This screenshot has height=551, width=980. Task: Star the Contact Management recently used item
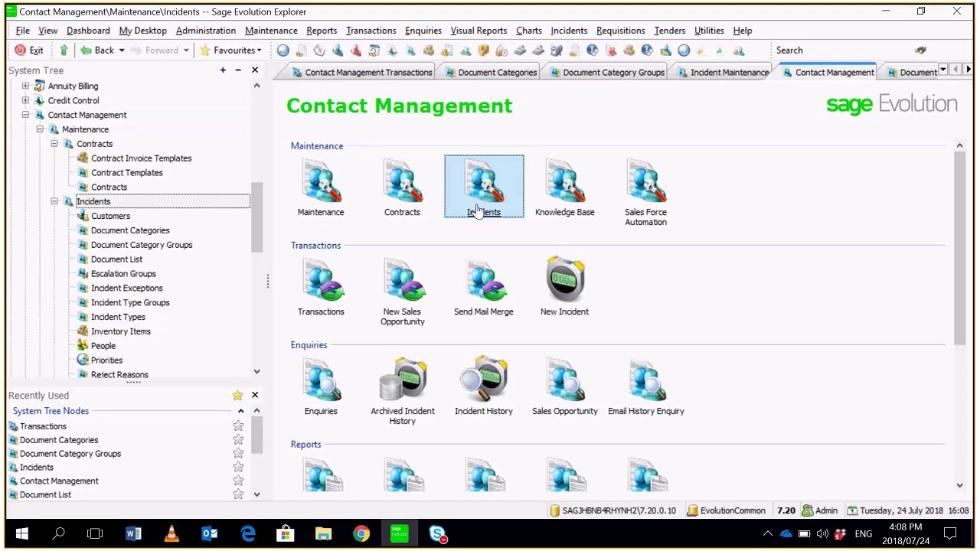tap(238, 481)
